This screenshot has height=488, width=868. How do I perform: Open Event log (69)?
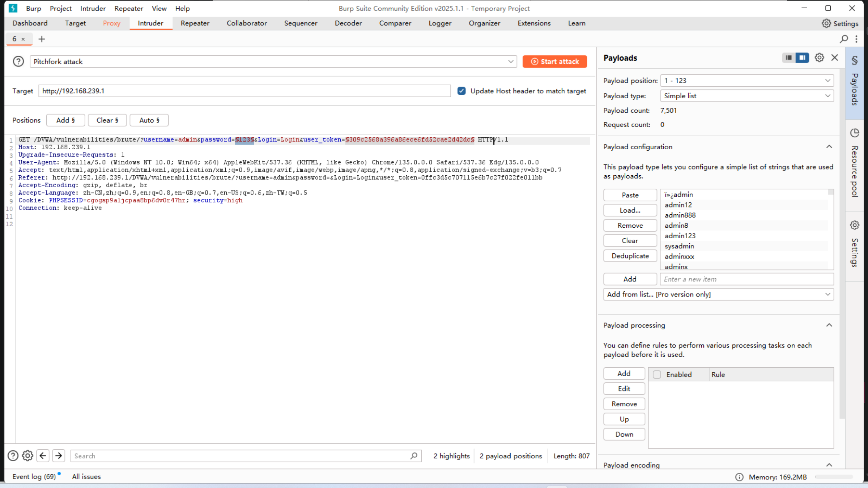click(34, 476)
